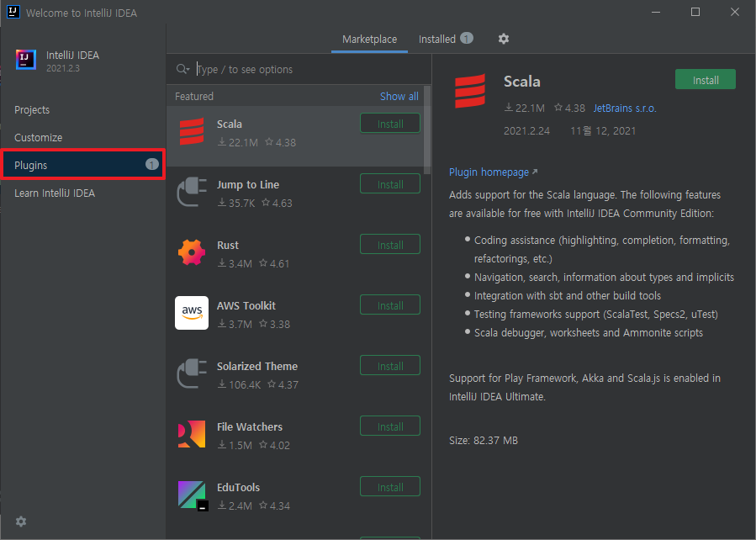Install the Rust plugin
This screenshot has height=540, width=756.
389,245
